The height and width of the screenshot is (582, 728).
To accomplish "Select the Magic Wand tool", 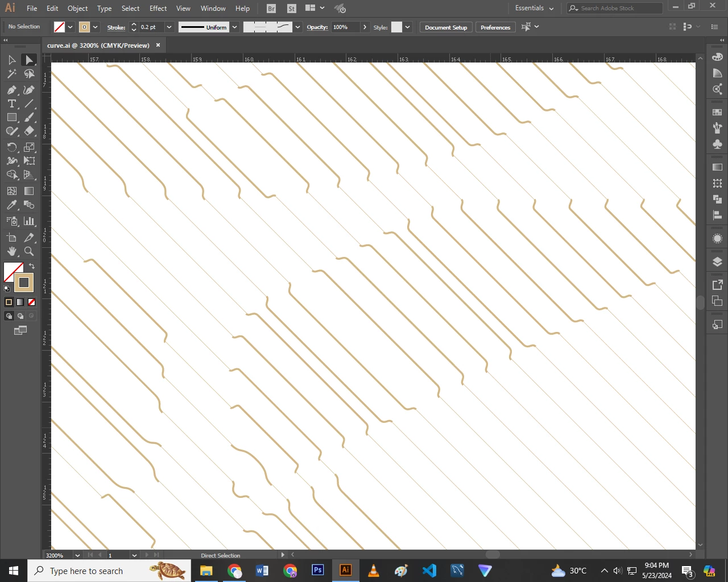I will point(12,74).
